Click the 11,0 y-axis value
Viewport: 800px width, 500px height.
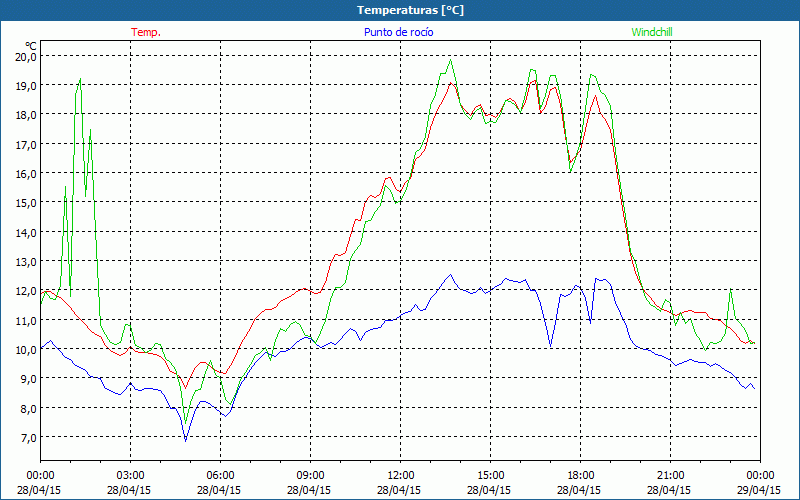click(26, 320)
